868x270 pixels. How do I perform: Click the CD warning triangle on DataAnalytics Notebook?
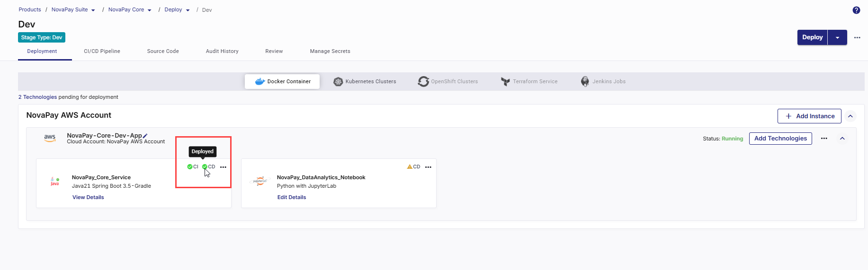click(410, 166)
